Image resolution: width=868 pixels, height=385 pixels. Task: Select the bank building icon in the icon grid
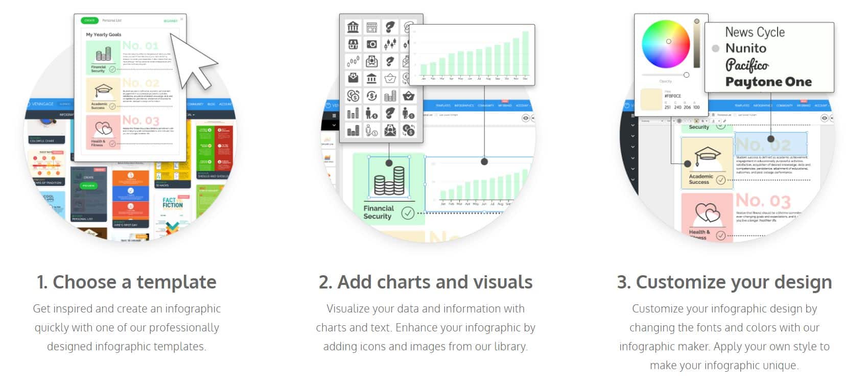pos(353,27)
